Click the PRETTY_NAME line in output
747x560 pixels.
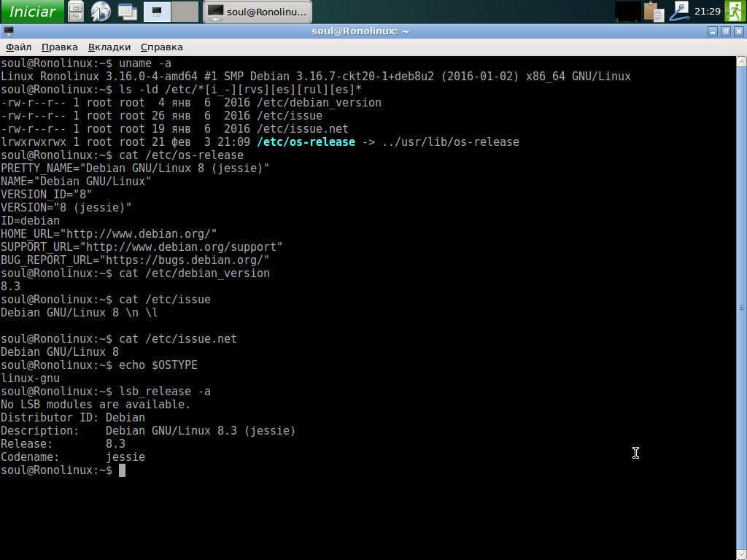(135, 168)
